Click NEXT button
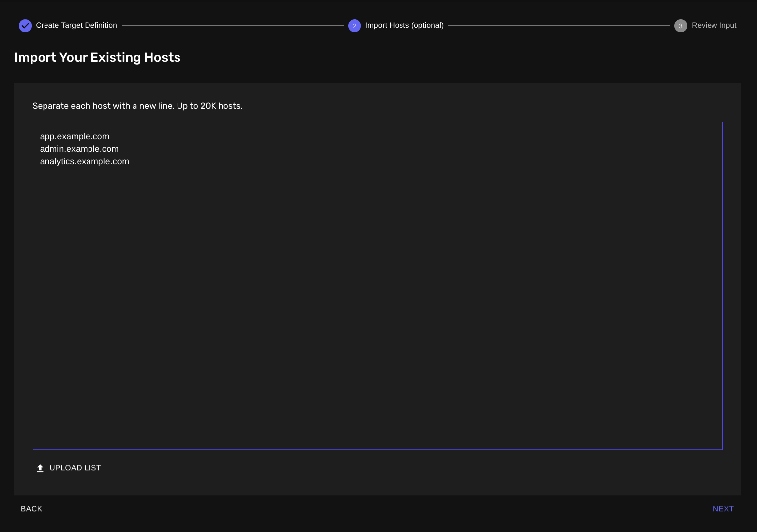757x532 pixels. click(723, 509)
